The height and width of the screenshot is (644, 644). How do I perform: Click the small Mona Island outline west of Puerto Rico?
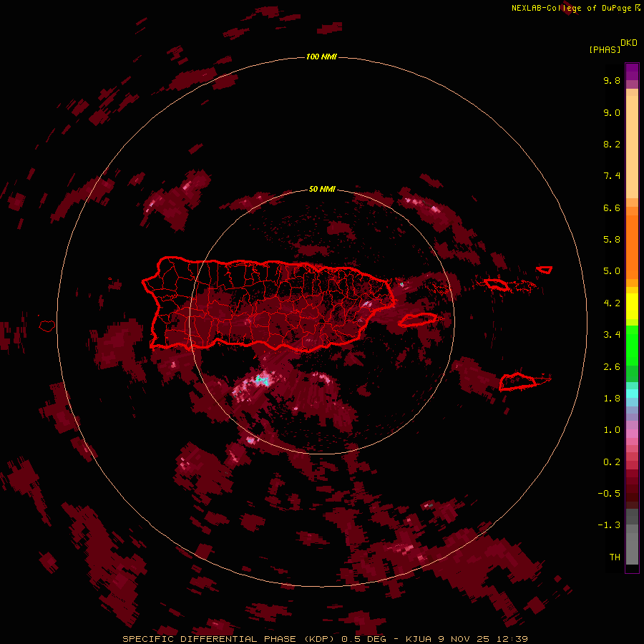pos(47,326)
